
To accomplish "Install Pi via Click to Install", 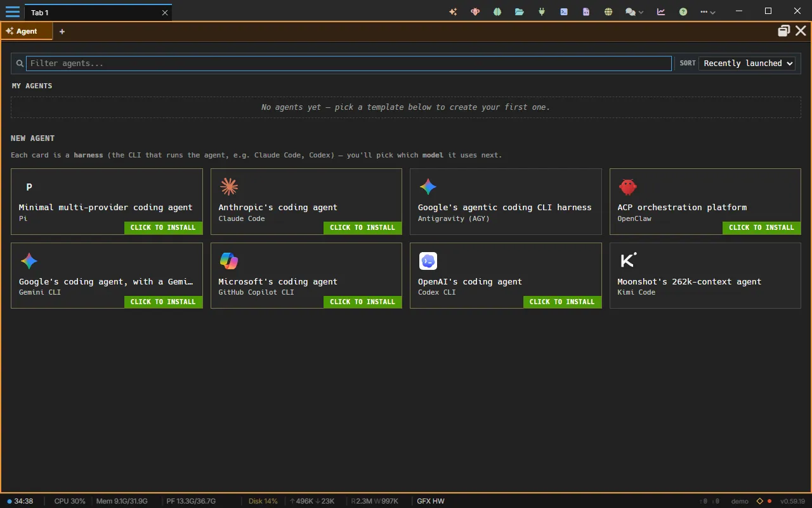I will 163,227.
